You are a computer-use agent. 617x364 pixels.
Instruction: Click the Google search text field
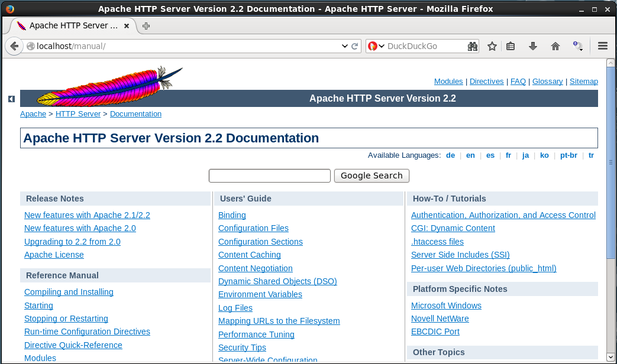coord(269,175)
